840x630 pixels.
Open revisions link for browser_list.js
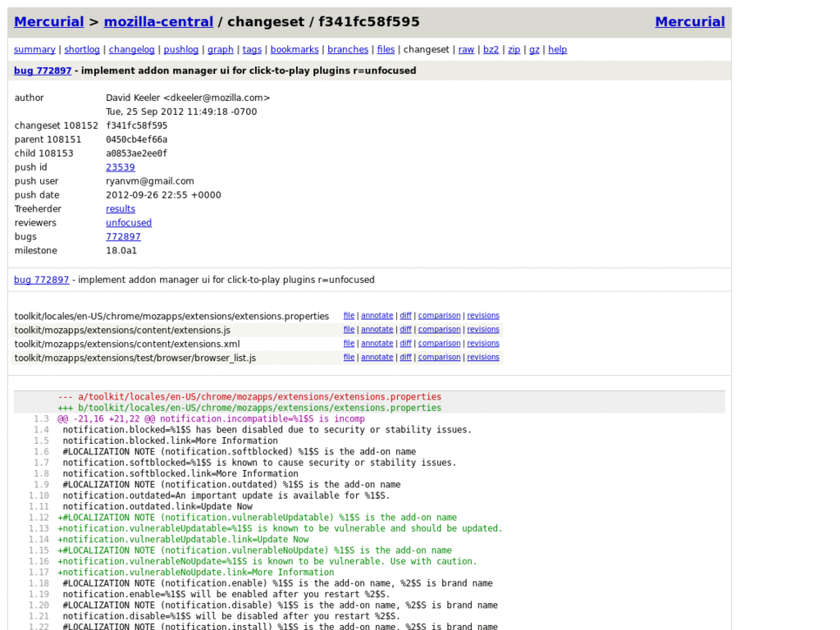tap(483, 358)
